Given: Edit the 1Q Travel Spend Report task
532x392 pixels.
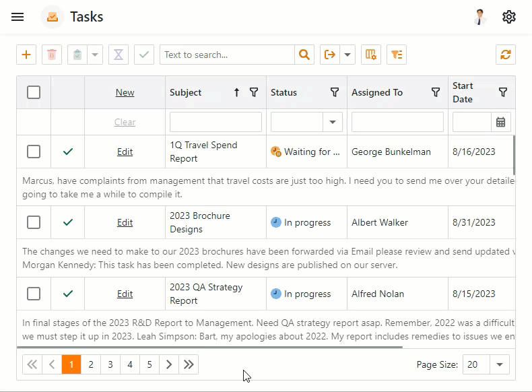Looking at the screenshot, I should click(x=125, y=152).
